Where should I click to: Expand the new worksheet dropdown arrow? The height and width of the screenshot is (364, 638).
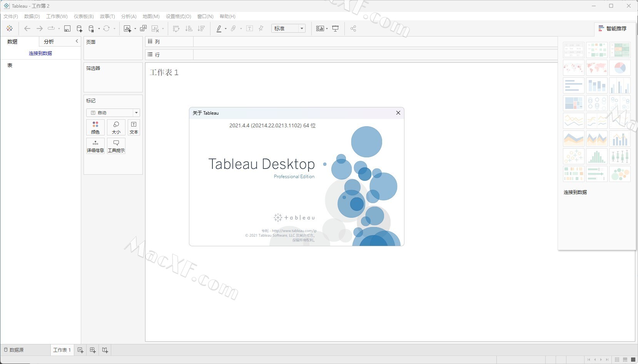click(x=135, y=29)
